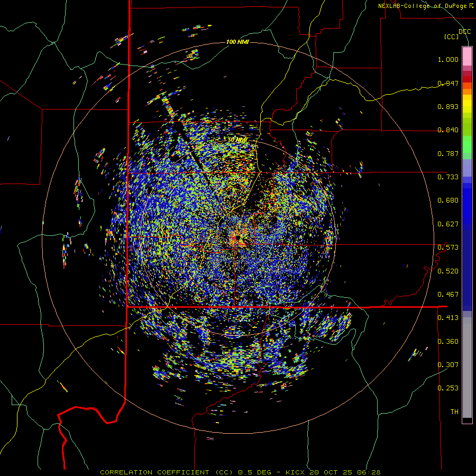Click the 0.893 scale value
Image resolution: width=476 pixels, height=476 pixels.
click(x=448, y=106)
